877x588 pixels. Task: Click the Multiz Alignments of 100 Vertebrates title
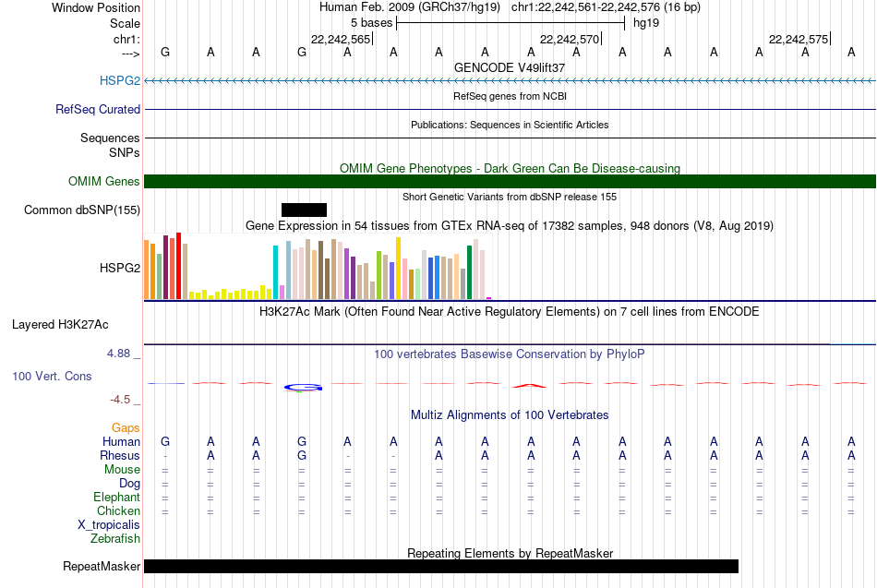click(510, 414)
